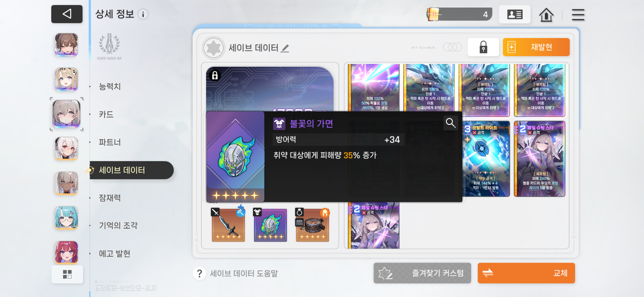This screenshot has width=644, height=297.
Task: Select the 능력치 menu tab
Action: [x=110, y=86]
